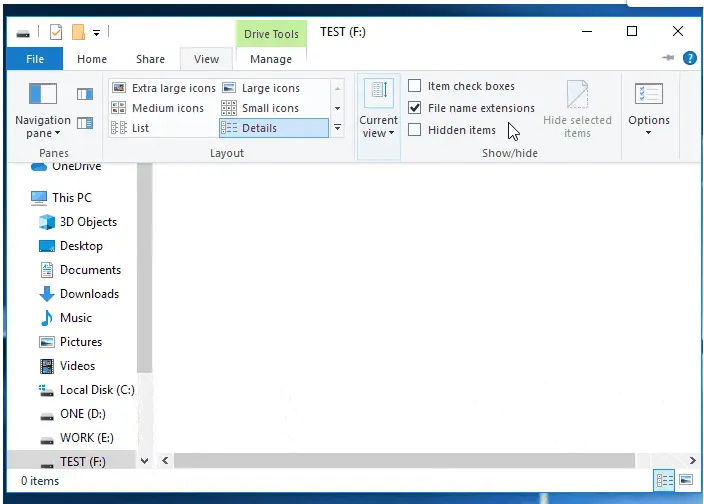Tick the Hidden items checkbox
Image resolution: width=704 pixels, height=504 pixels.
click(x=415, y=130)
